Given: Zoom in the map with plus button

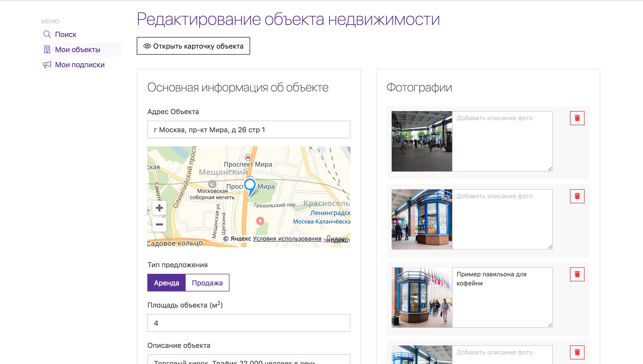Looking at the screenshot, I should tap(159, 208).
